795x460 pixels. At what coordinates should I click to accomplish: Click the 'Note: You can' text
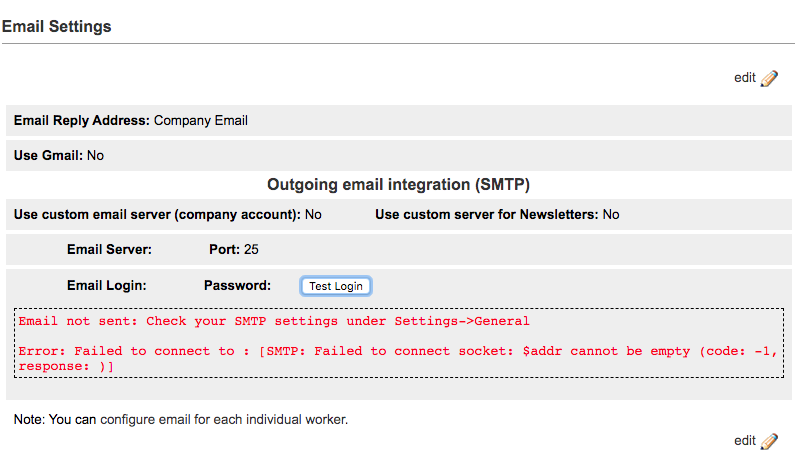55,420
